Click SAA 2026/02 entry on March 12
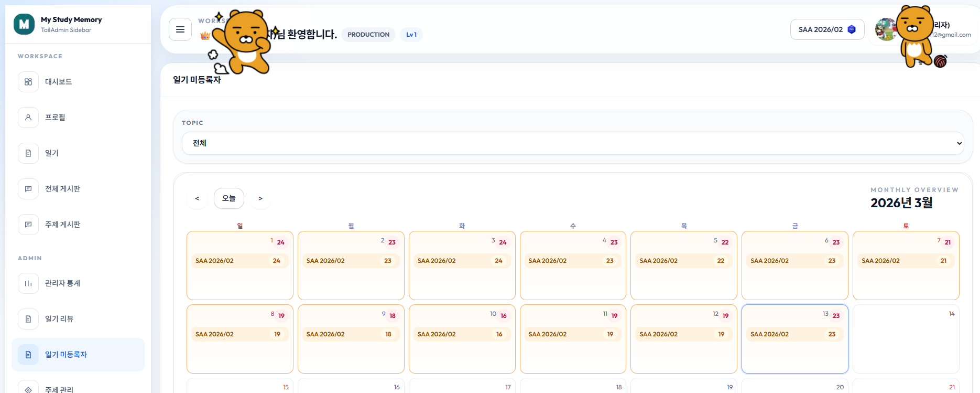 pos(684,334)
